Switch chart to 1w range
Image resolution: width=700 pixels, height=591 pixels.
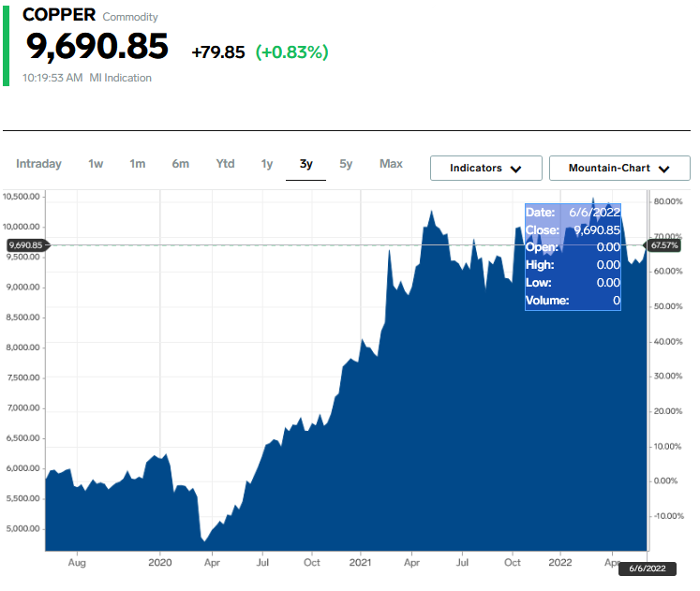coord(96,164)
